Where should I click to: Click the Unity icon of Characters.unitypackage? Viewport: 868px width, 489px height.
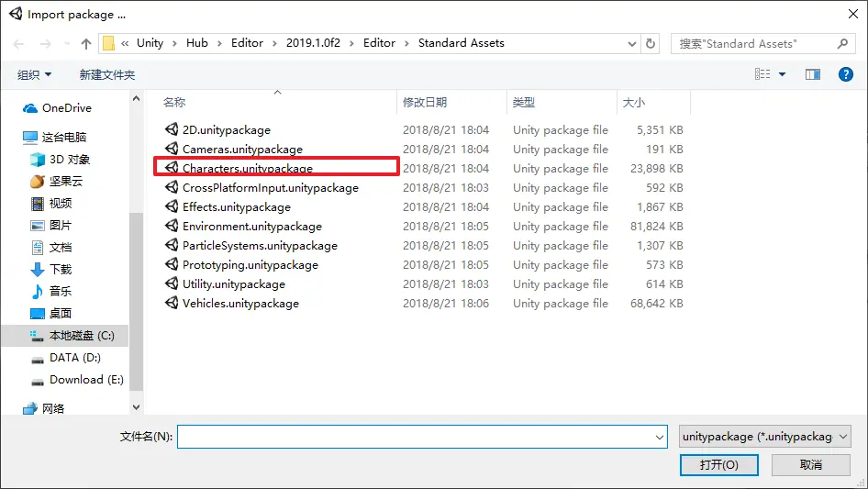tap(172, 167)
